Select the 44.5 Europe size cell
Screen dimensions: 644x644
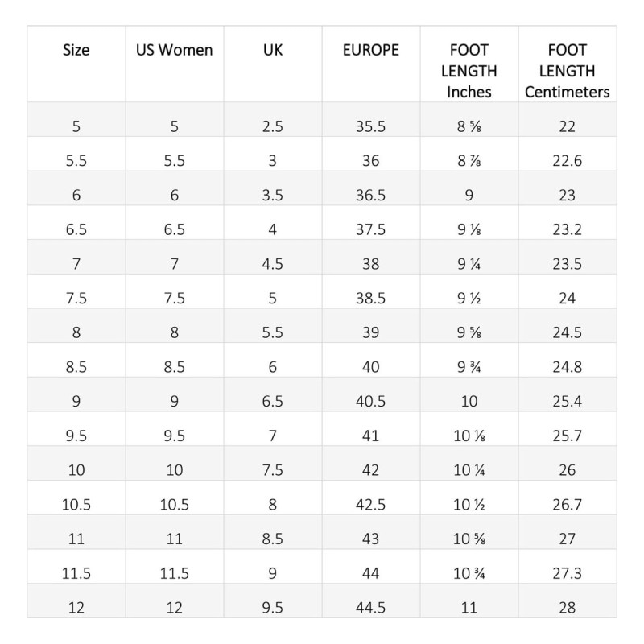[x=371, y=608]
